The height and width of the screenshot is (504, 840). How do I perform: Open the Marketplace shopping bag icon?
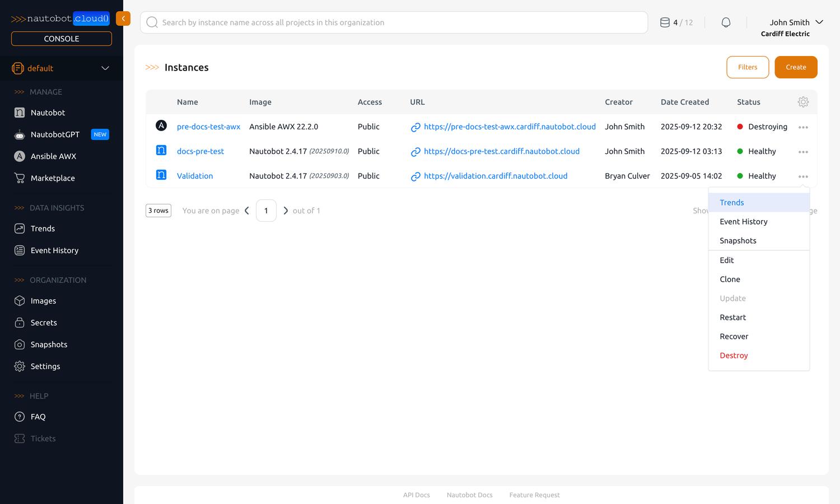pyautogui.click(x=19, y=178)
